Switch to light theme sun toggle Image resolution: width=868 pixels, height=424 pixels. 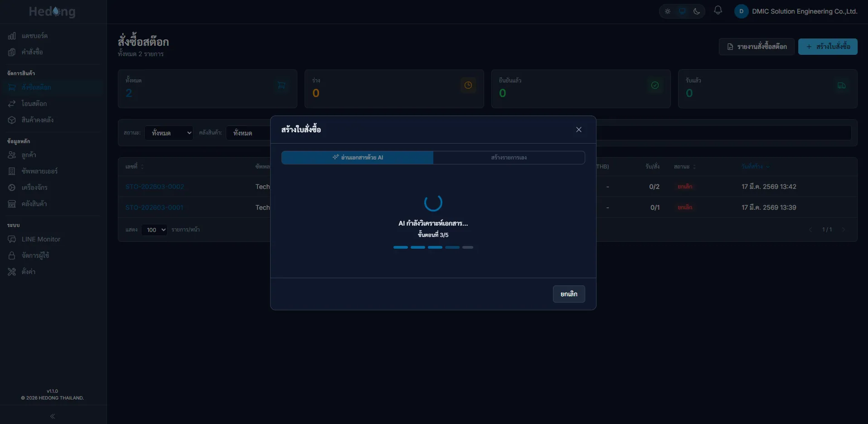pos(668,11)
